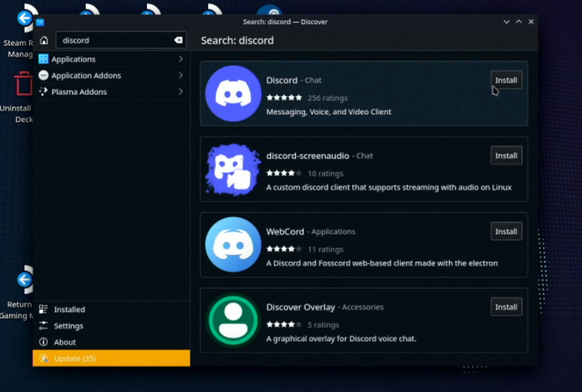Click the Applications grid icon
Viewport: 582px width, 392px height.
(44, 59)
